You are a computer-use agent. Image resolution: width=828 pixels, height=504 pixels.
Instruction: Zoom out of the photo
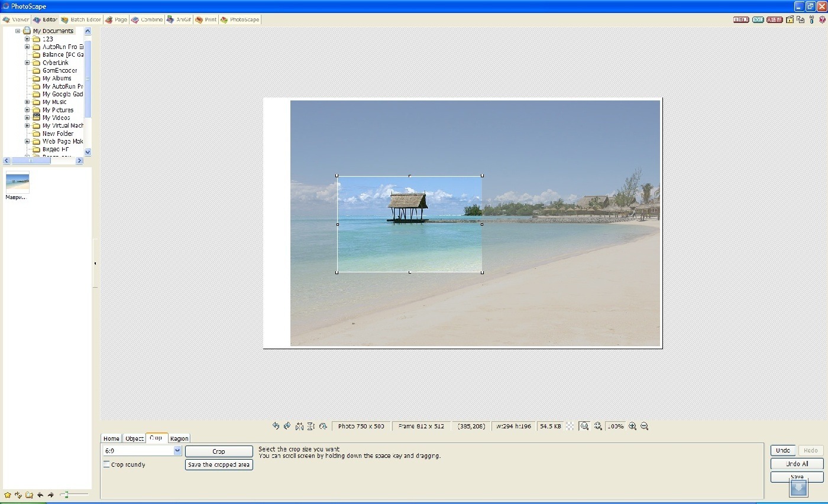(x=644, y=426)
